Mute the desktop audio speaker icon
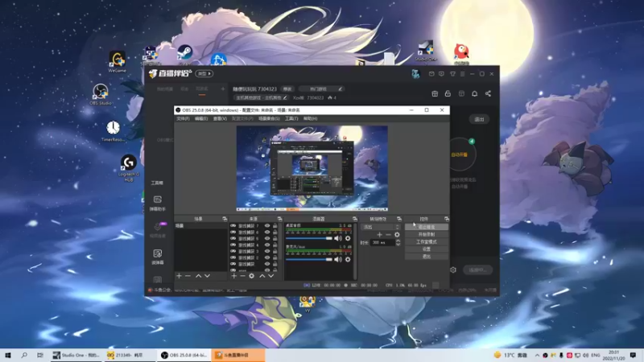This screenshot has height=362, width=644. 337,238
